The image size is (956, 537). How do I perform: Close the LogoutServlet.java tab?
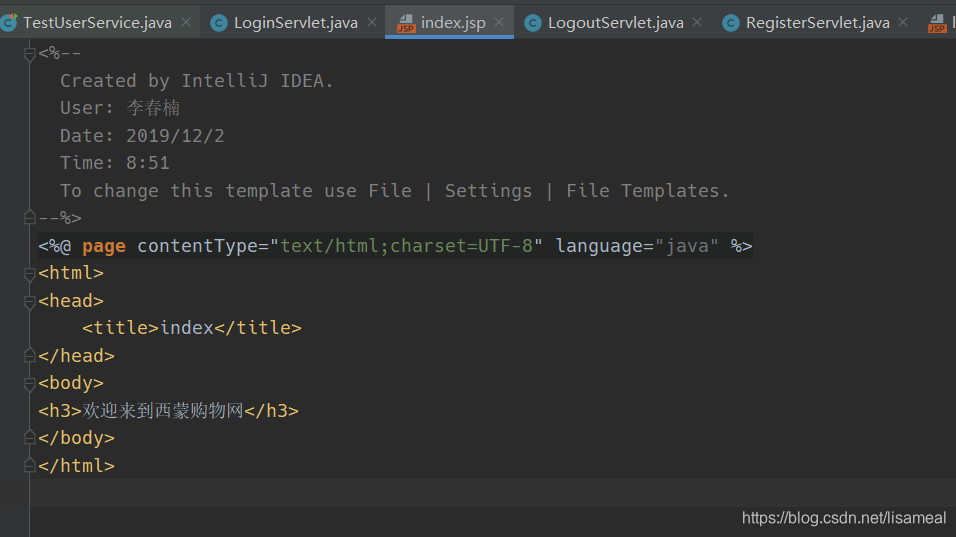click(697, 23)
